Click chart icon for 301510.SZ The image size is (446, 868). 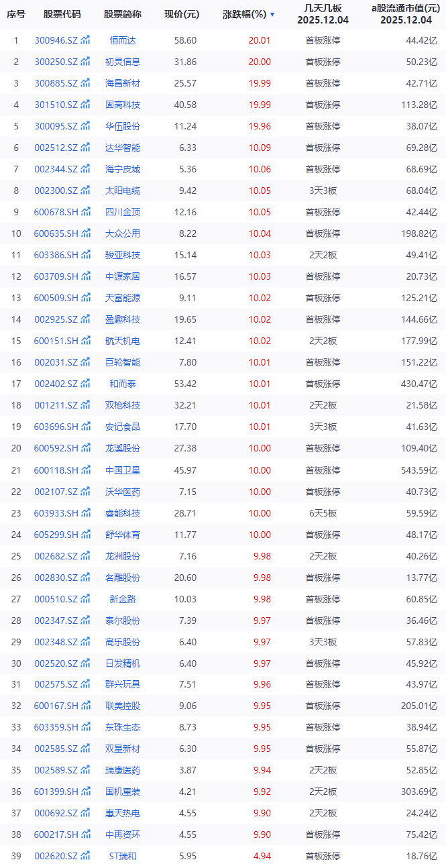[85, 105]
